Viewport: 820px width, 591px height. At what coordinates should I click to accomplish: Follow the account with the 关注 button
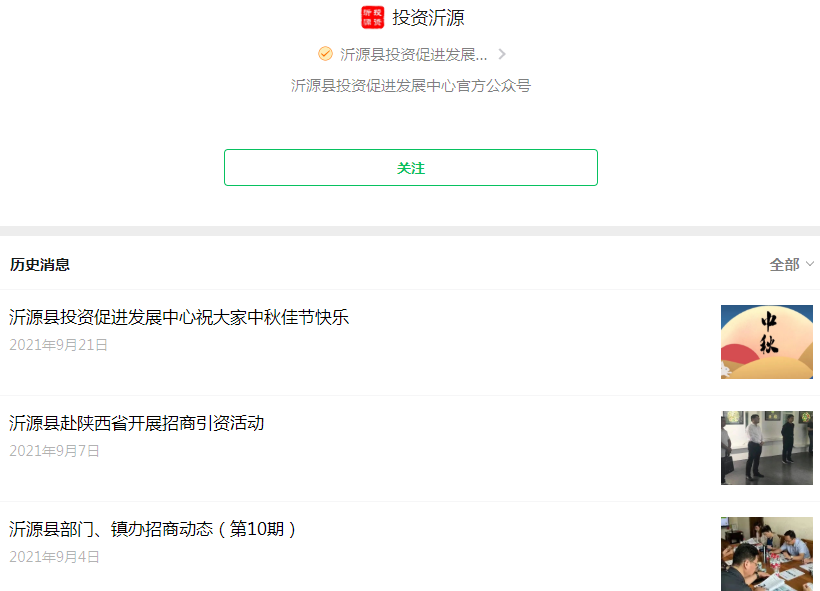point(410,168)
